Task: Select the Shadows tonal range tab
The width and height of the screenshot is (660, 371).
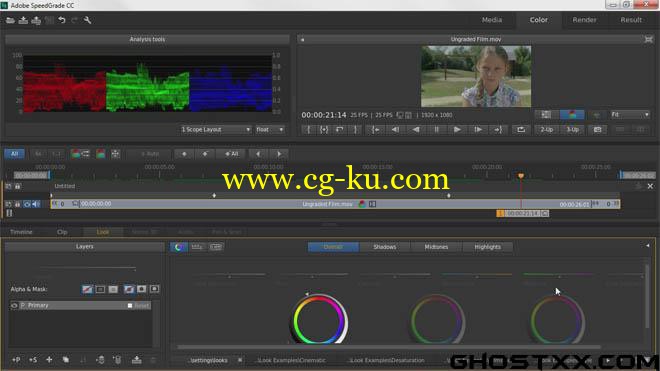Action: [x=385, y=247]
